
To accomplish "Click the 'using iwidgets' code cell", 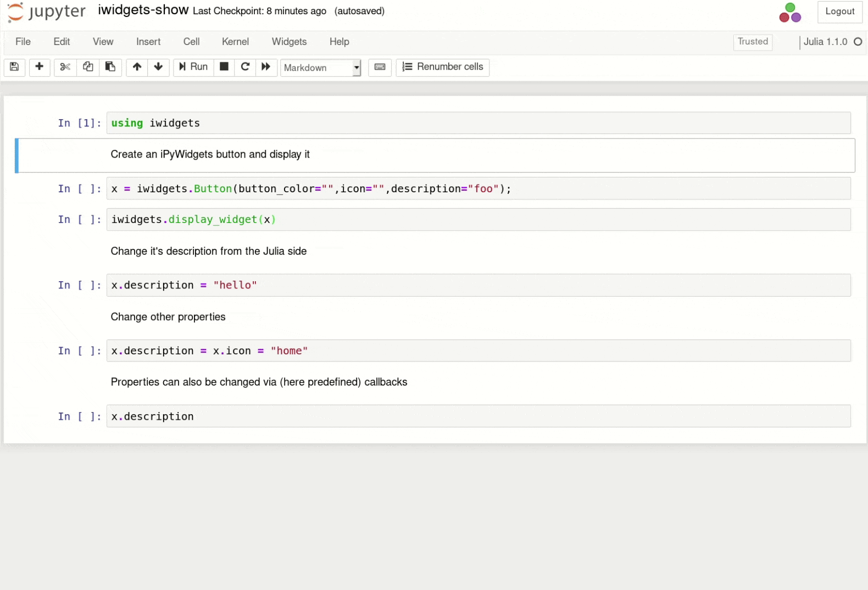I will (478, 123).
